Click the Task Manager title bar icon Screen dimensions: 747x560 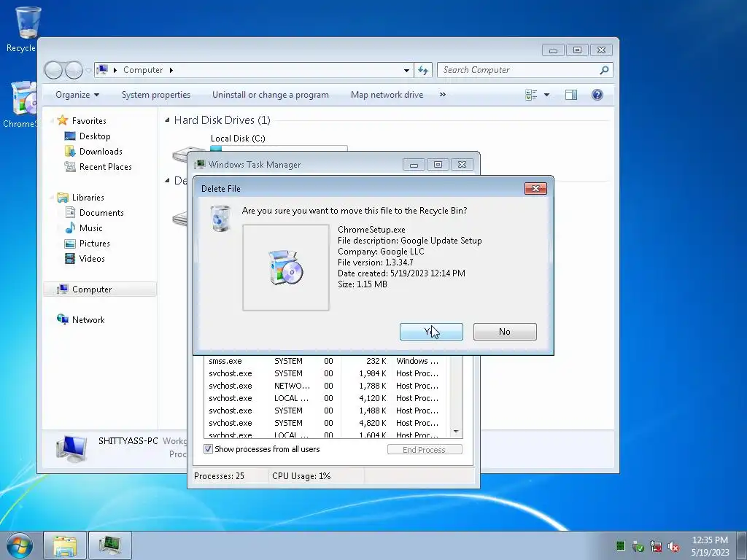[200, 164]
